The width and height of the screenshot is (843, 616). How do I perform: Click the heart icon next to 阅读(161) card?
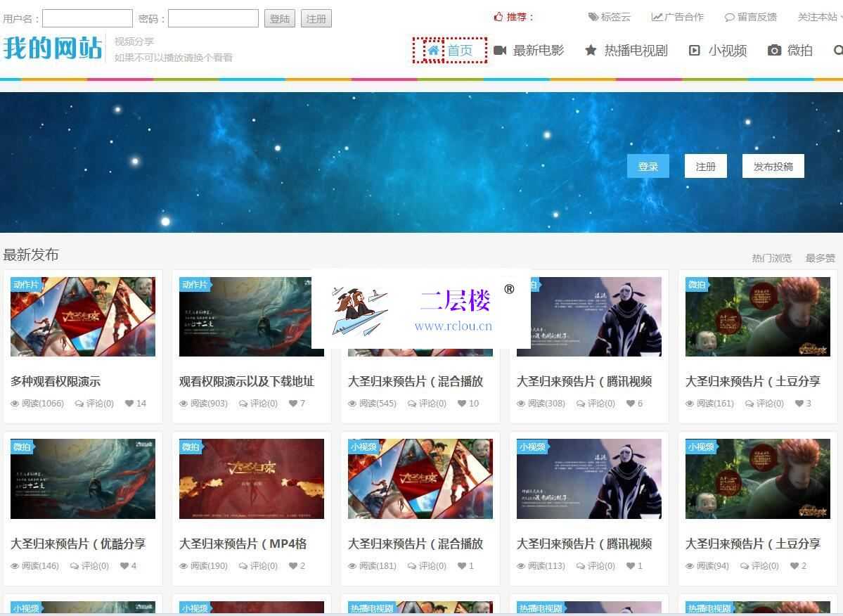click(x=799, y=403)
